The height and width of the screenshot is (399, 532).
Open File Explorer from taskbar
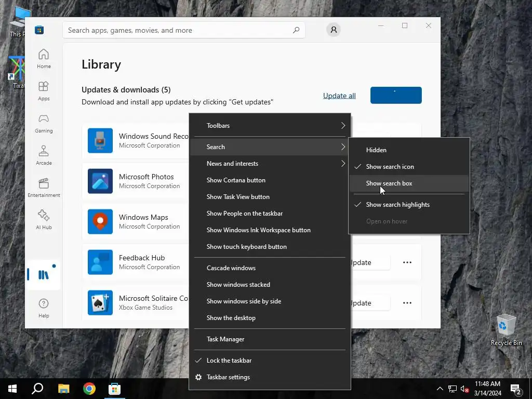[63, 389]
